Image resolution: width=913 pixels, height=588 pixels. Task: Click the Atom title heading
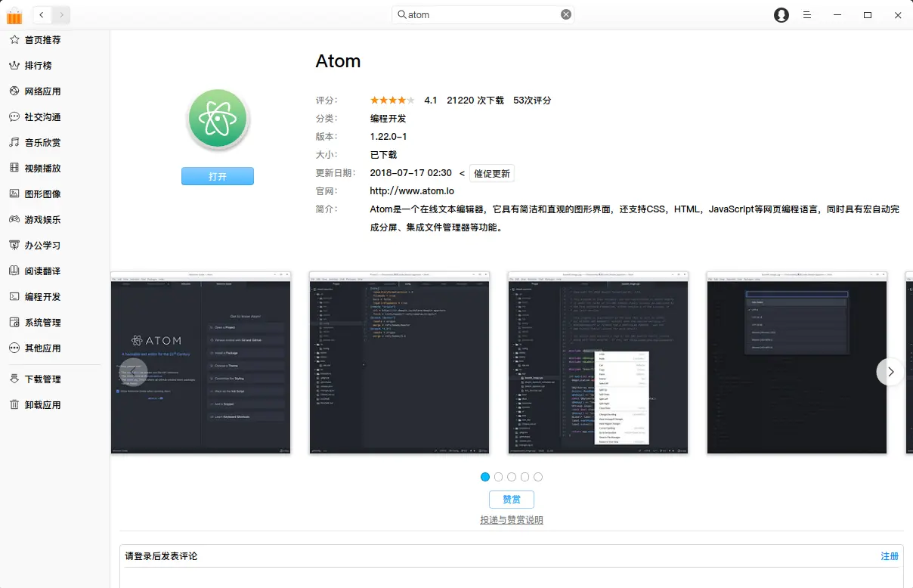338,61
